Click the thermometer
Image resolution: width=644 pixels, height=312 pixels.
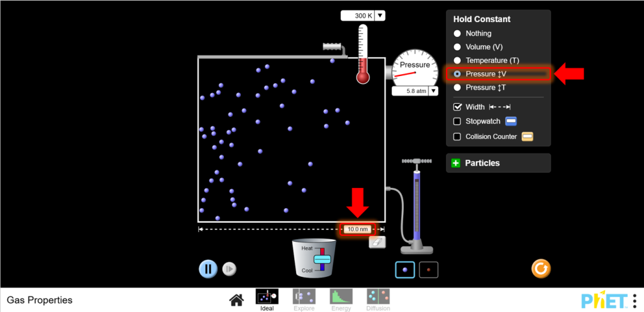363,53
